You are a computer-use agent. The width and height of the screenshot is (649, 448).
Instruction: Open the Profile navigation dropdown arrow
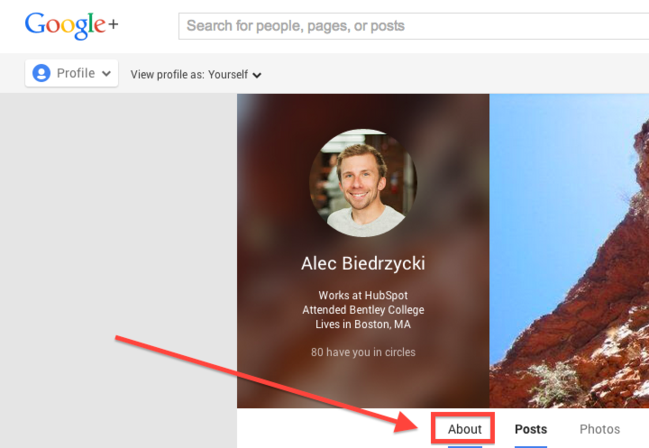106,74
